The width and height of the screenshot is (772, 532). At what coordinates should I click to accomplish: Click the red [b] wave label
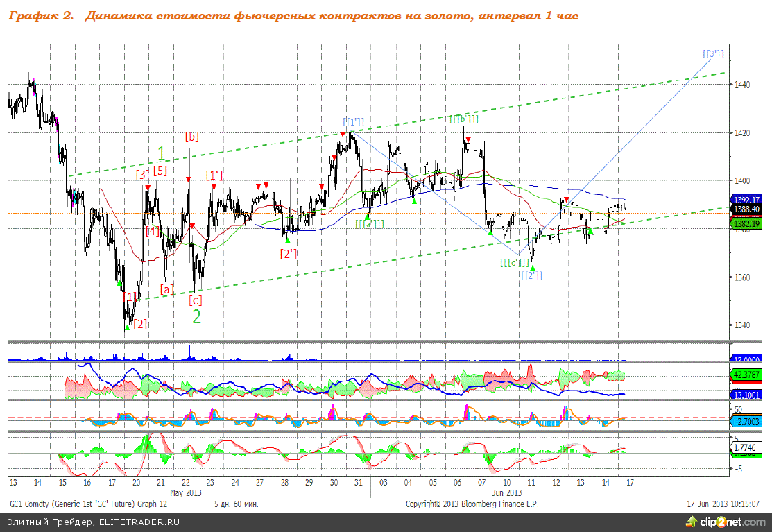[x=192, y=137]
